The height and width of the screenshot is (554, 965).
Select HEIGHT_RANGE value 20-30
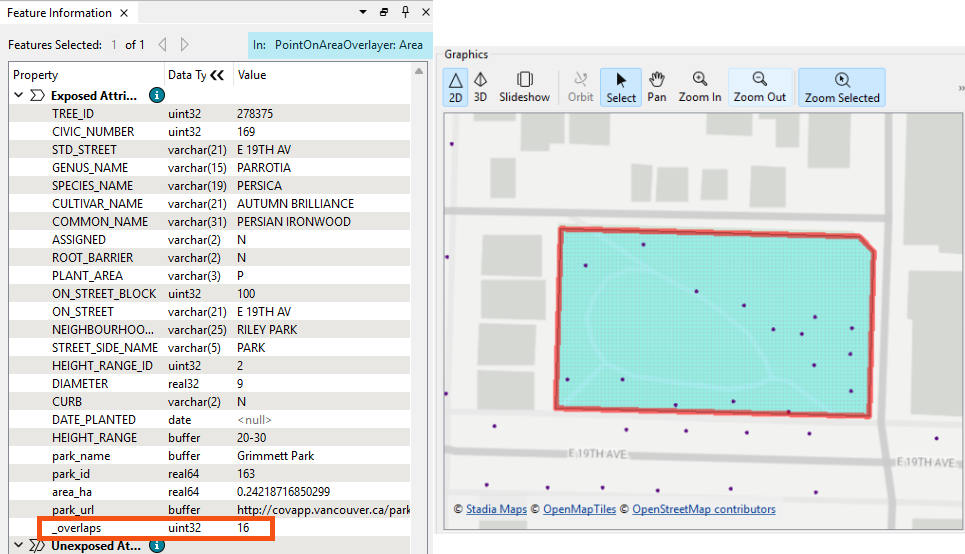tap(251, 438)
